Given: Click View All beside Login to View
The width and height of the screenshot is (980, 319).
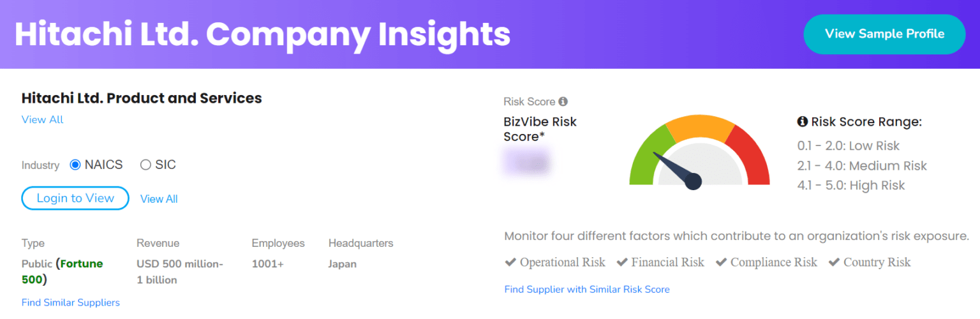Looking at the screenshot, I should [x=159, y=199].
